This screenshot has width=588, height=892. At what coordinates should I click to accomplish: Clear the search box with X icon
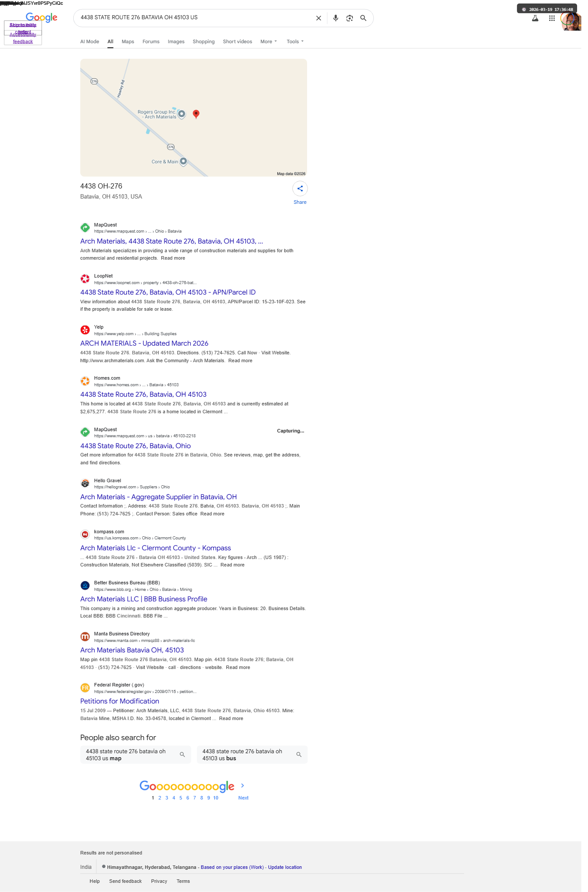pyautogui.click(x=318, y=18)
